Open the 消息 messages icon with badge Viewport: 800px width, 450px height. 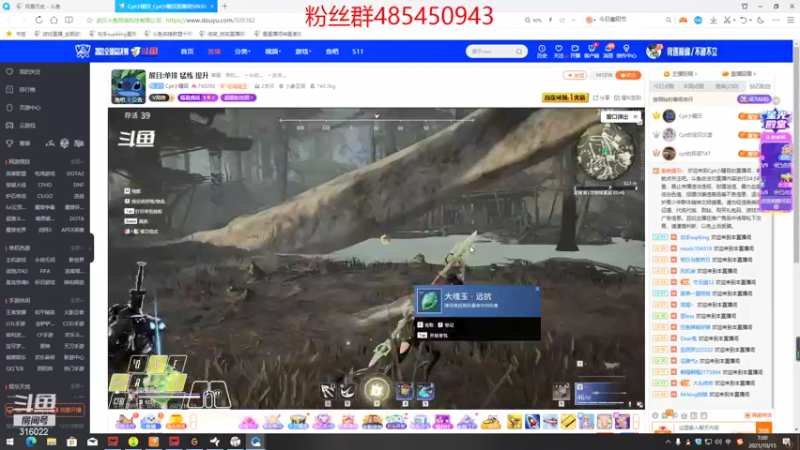[608, 51]
